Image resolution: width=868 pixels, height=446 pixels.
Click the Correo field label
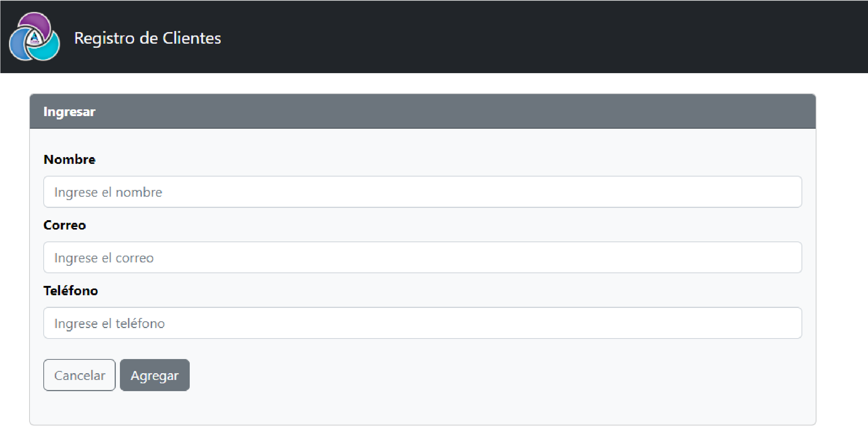[x=65, y=225]
